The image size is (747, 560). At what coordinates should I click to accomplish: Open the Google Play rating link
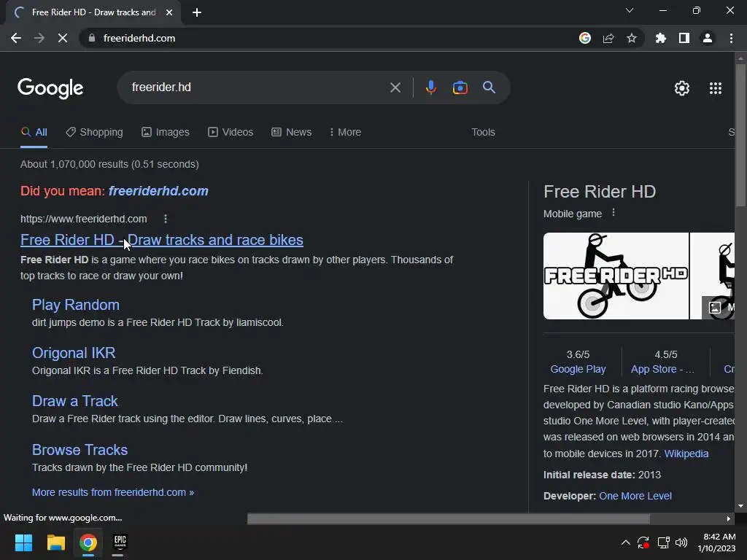578,369
